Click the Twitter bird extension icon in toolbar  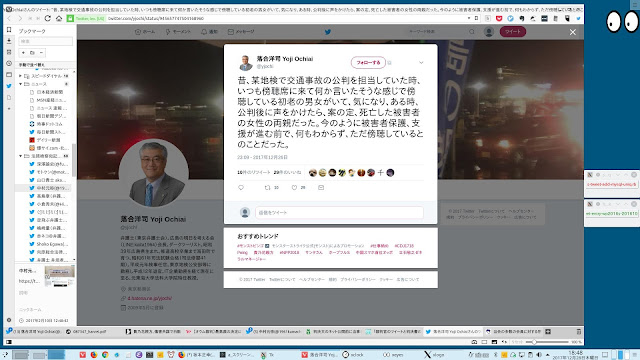coord(578,18)
